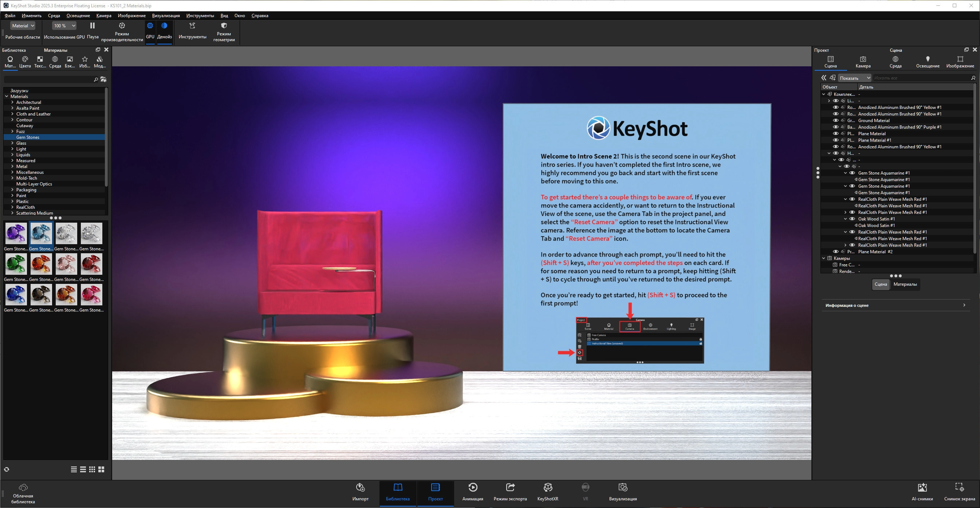Open Geometry mode (Режим геометрии)
The image size is (980, 508).
click(224, 26)
